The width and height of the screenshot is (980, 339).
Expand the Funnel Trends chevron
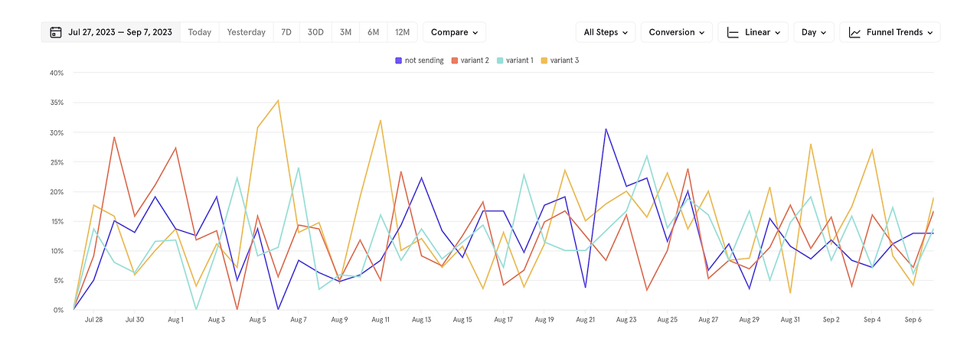click(x=929, y=33)
